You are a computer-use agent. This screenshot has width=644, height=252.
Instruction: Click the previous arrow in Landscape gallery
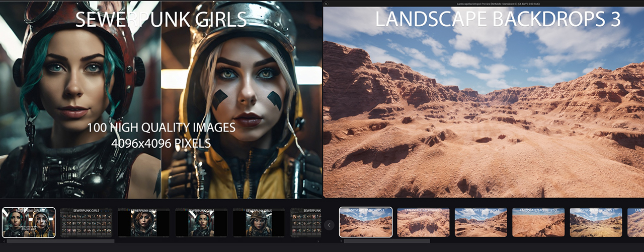pos(329,225)
